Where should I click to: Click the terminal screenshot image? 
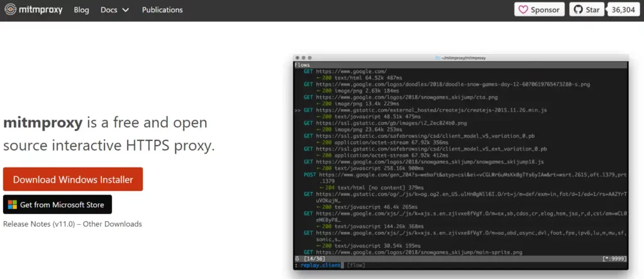460,162
